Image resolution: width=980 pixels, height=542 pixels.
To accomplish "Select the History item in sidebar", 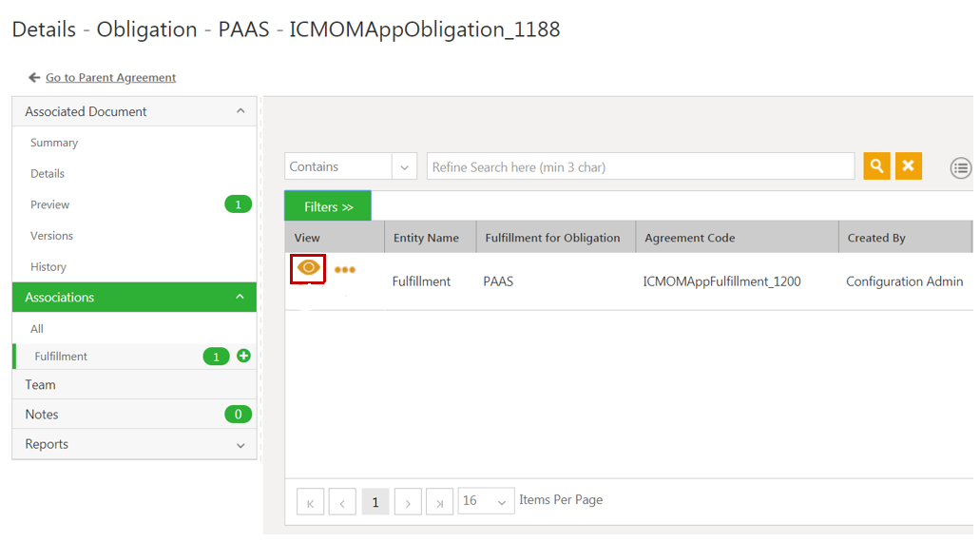I will [48, 267].
